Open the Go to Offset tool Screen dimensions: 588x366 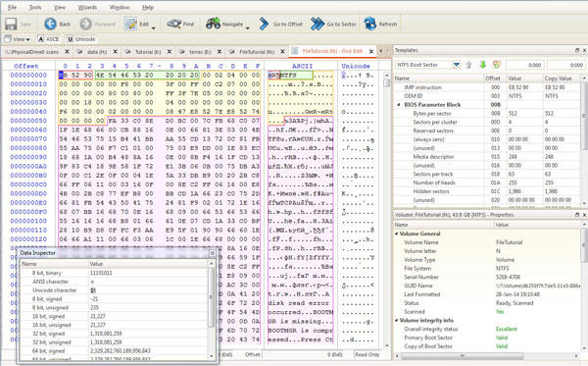[280, 24]
